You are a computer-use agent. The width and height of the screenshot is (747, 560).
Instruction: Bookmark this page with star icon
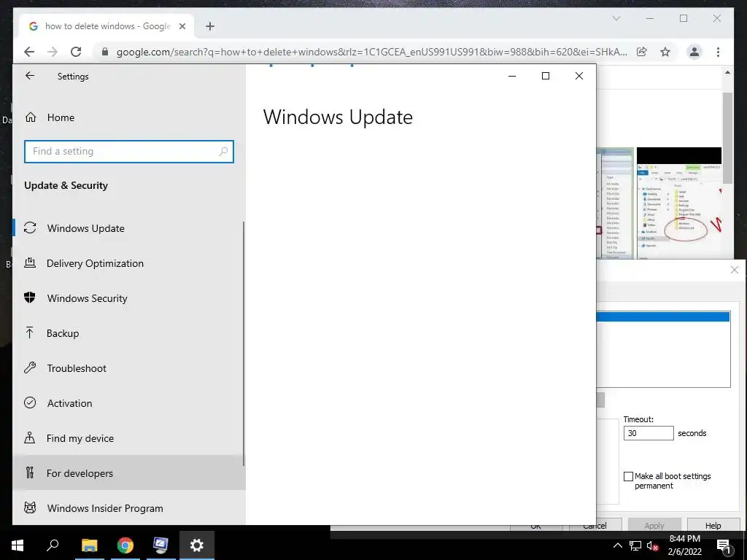pos(665,52)
